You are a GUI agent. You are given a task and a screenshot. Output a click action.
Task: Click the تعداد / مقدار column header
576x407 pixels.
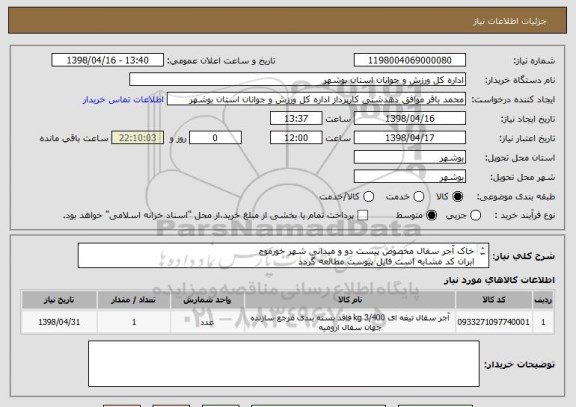click(x=133, y=300)
